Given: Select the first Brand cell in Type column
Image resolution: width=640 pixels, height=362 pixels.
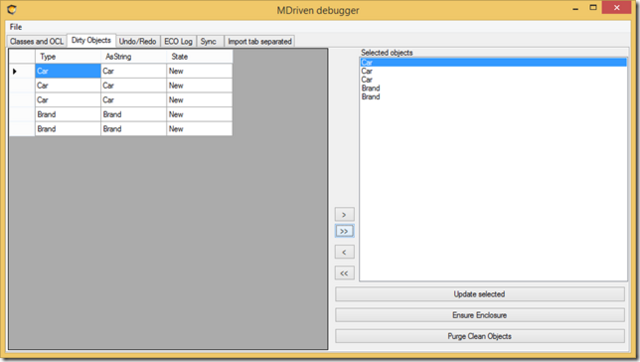Looking at the screenshot, I should point(68,114).
